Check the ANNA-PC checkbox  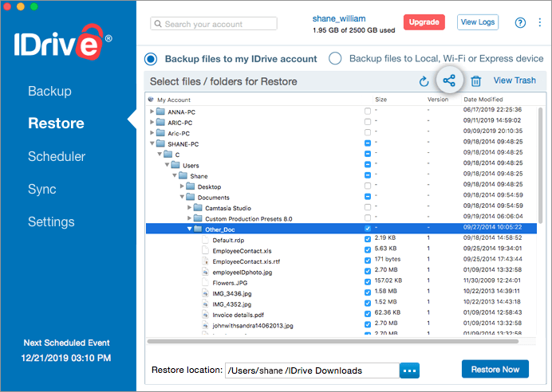[x=368, y=111]
